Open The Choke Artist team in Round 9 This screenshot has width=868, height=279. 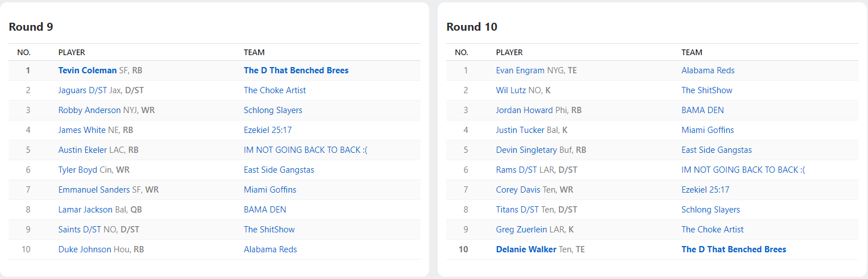[275, 90]
